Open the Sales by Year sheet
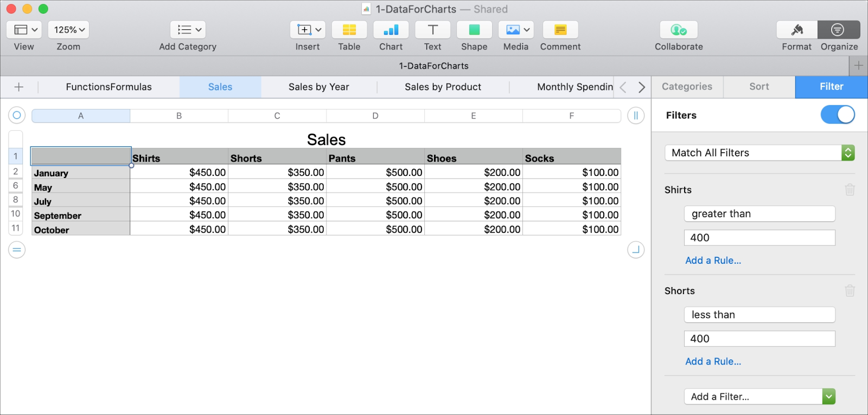Viewport: 868px width, 415px height. click(319, 87)
